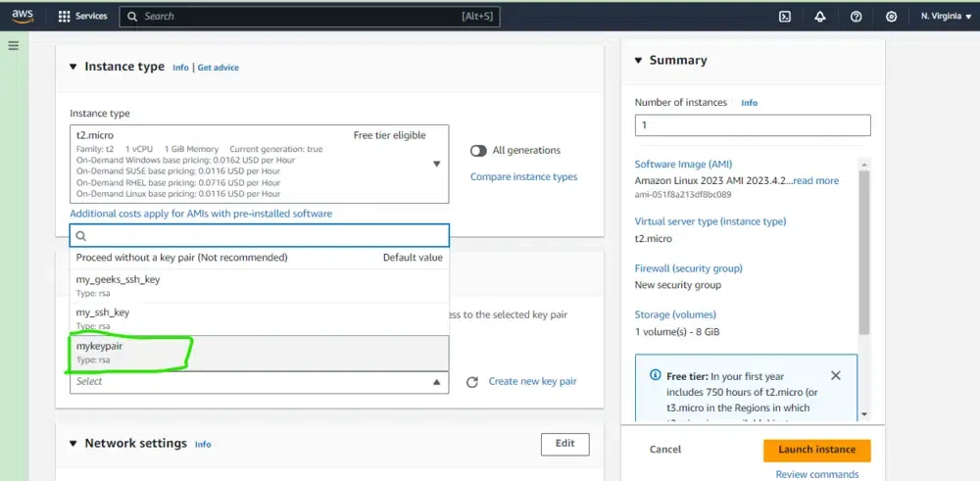
Task: Select Proceed without a key pair option
Action: [x=260, y=258]
